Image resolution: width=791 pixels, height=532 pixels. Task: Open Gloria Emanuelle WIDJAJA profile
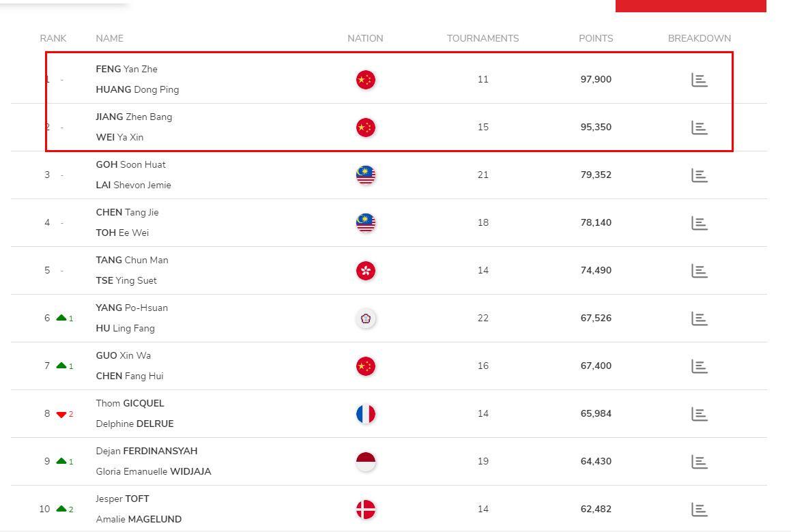point(154,471)
